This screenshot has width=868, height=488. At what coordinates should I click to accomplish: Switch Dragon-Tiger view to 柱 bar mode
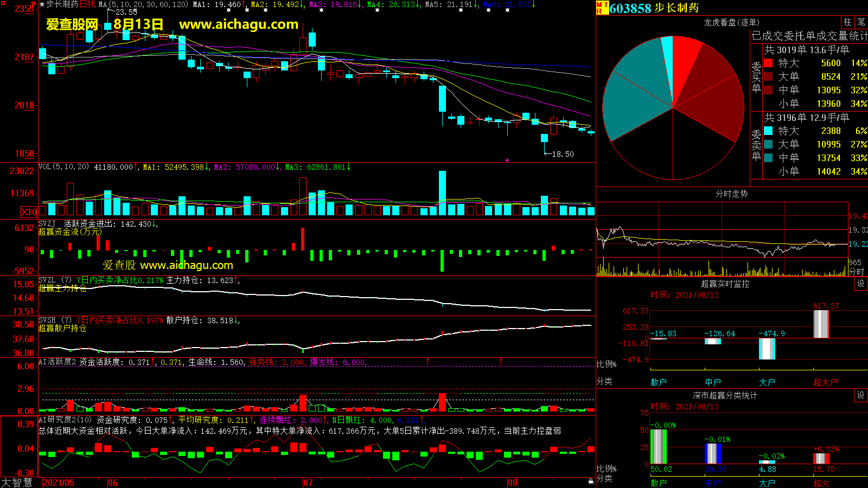pos(847,22)
